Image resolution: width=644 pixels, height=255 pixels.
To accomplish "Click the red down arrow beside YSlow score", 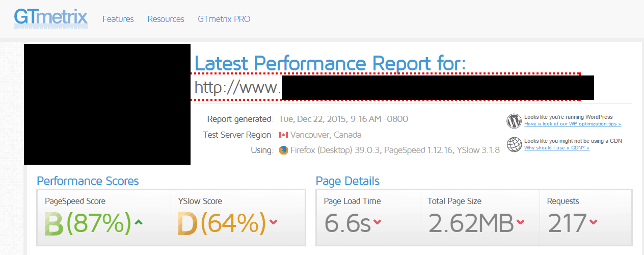I will [273, 222].
